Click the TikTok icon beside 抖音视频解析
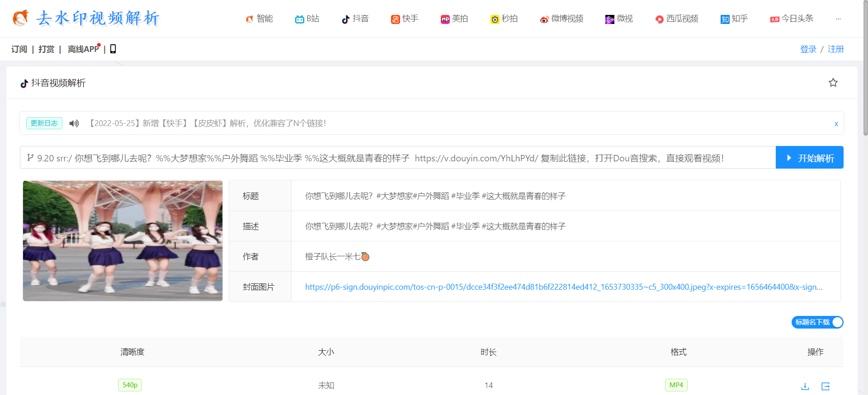Image resolution: width=868 pixels, height=395 pixels. click(24, 83)
